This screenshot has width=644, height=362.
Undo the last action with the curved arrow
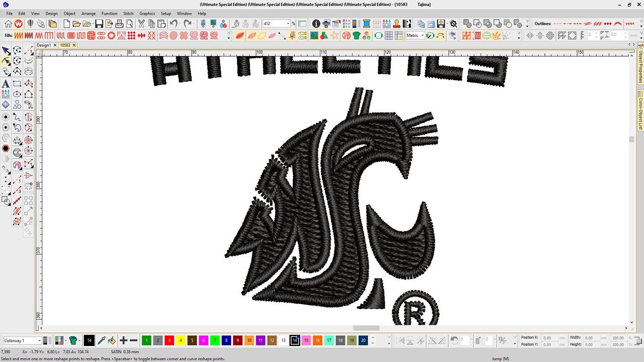click(x=174, y=24)
